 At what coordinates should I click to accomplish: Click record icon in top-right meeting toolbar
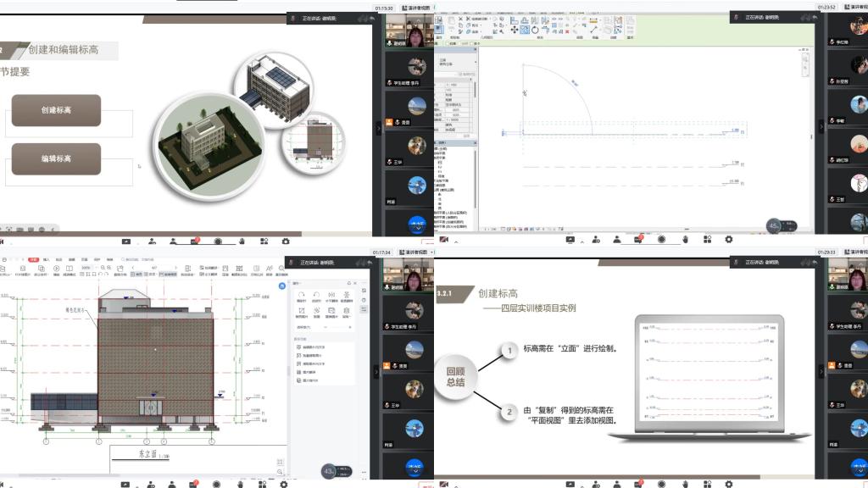[x=662, y=240]
